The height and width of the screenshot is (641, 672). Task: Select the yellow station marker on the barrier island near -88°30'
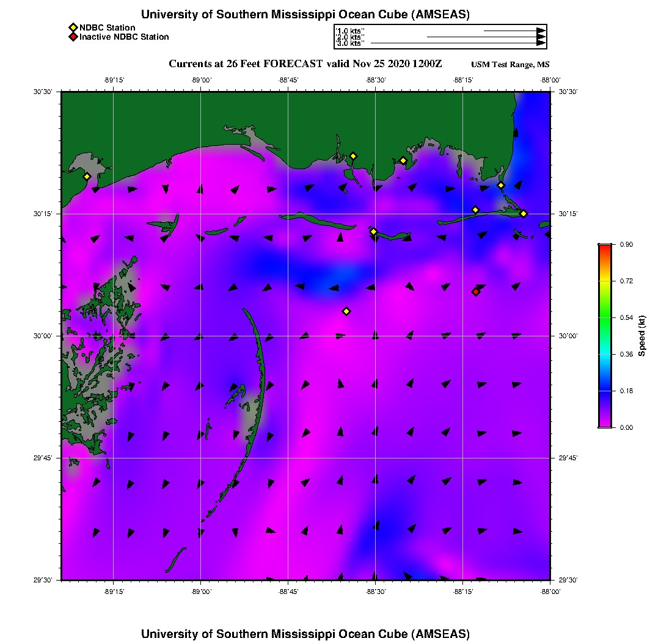coord(374,231)
